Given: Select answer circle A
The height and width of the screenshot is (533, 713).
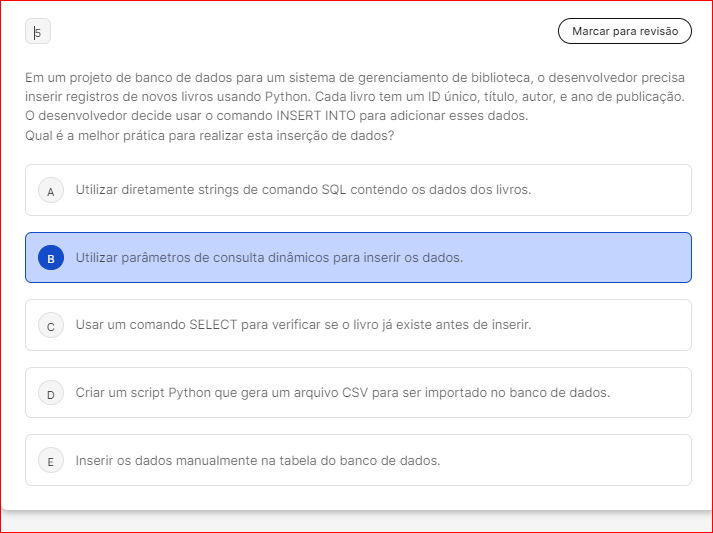Looking at the screenshot, I should coord(50,190).
